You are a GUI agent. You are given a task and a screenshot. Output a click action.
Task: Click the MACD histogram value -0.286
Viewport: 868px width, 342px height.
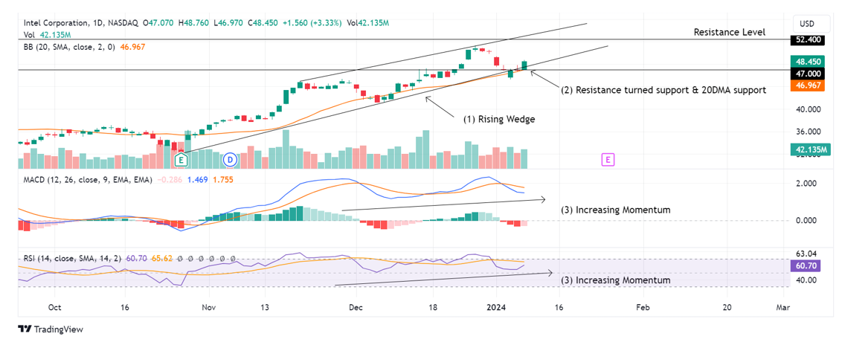click(x=169, y=180)
